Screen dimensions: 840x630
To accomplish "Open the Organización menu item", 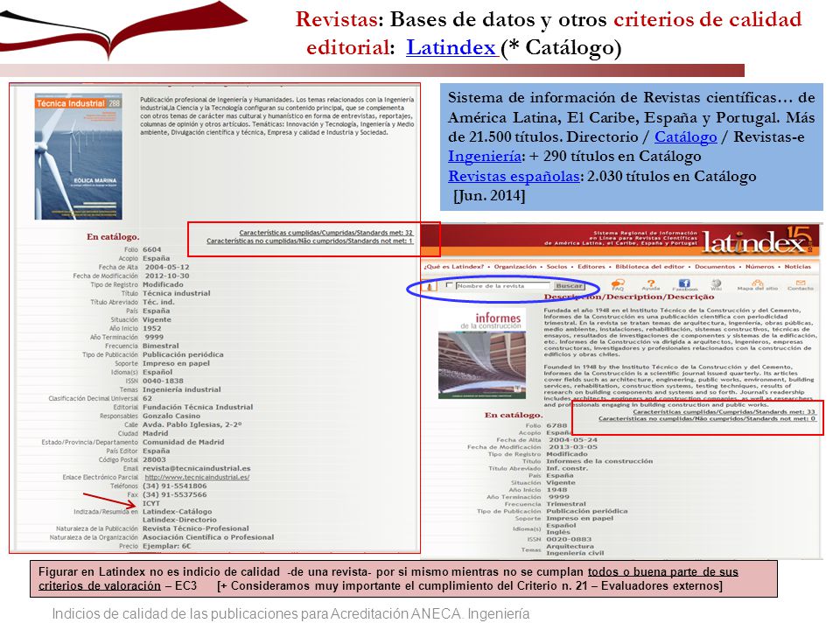I will [514, 266].
